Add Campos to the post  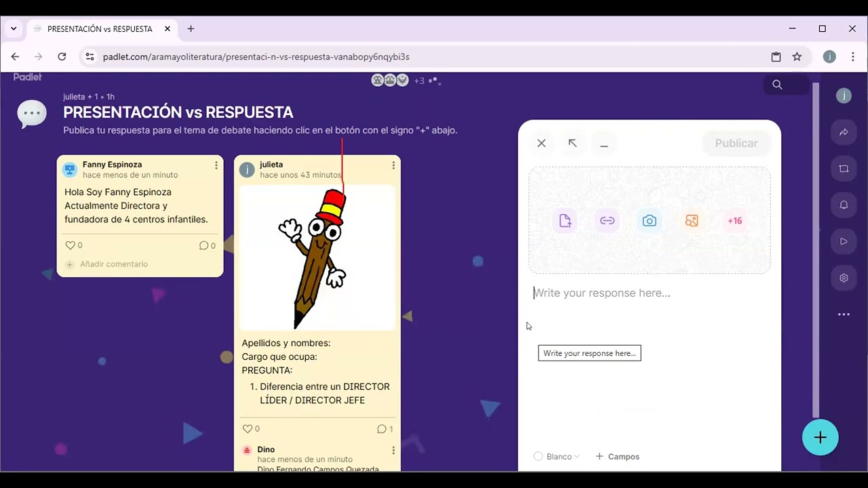tap(617, 456)
